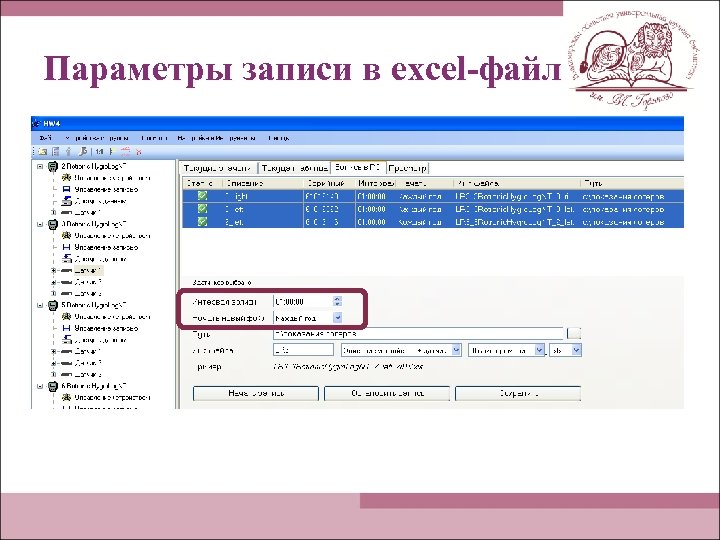Click the recording interval 01:00:00 field
Image resolution: width=720 pixels, height=540 pixels.
[x=303, y=302]
